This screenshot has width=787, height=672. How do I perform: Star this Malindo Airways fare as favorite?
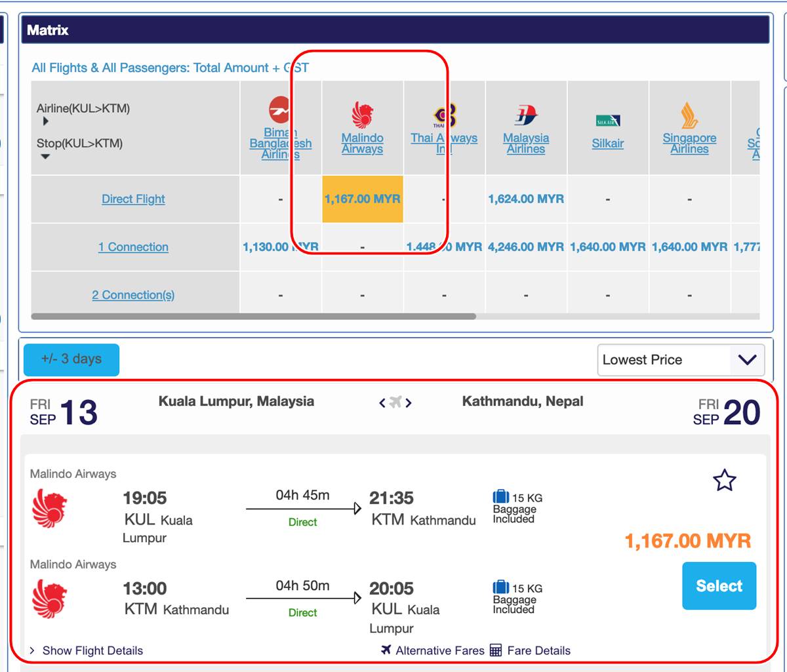click(x=724, y=481)
